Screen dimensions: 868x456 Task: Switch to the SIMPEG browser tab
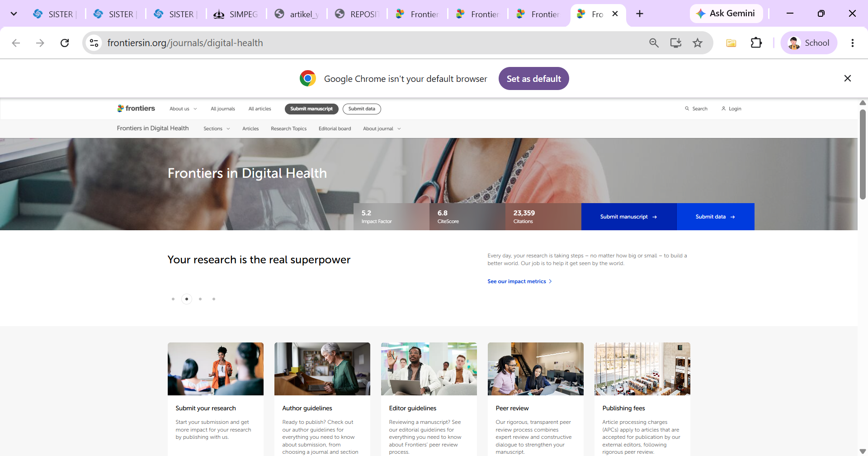coord(236,14)
